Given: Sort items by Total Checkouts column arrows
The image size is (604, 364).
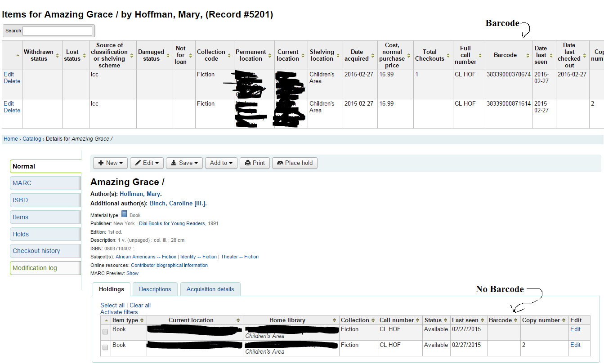Looking at the screenshot, I should click(449, 55).
